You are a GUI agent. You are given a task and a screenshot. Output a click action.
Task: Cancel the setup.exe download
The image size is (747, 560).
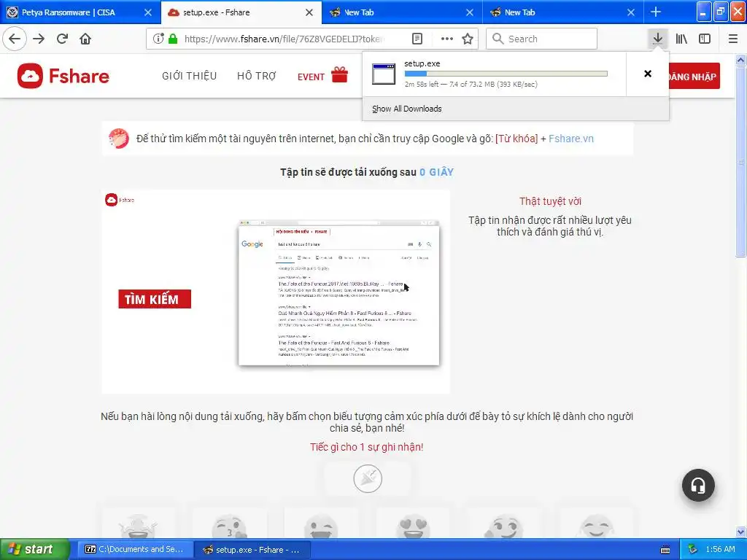(x=648, y=74)
